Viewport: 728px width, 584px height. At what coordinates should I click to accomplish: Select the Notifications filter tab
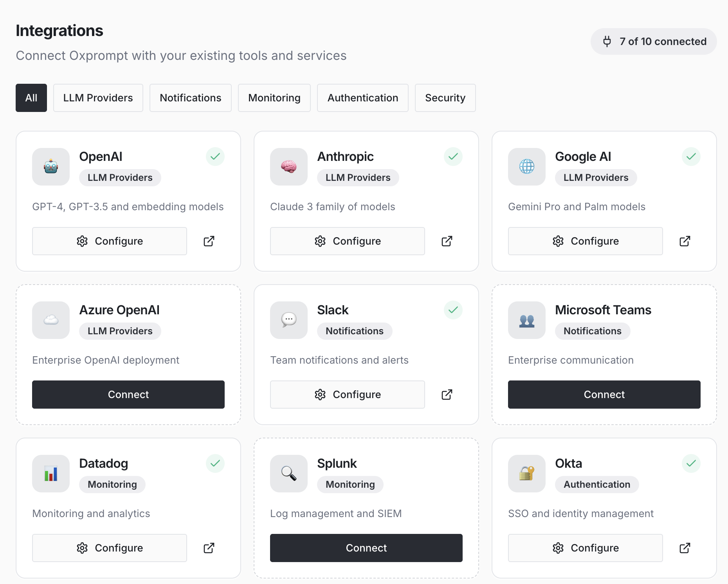[x=190, y=98]
